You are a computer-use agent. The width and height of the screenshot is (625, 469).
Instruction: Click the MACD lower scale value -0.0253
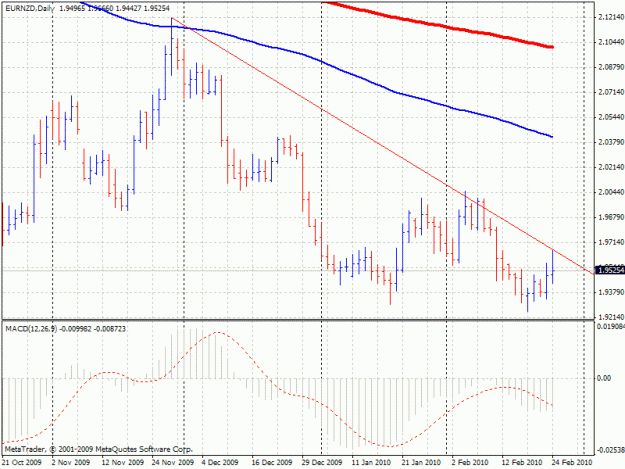tap(611, 451)
